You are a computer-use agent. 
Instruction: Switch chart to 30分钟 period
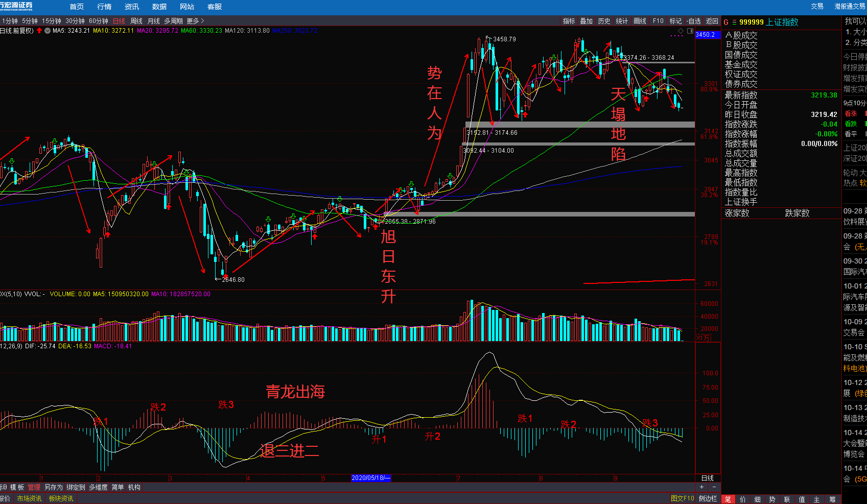(x=75, y=21)
